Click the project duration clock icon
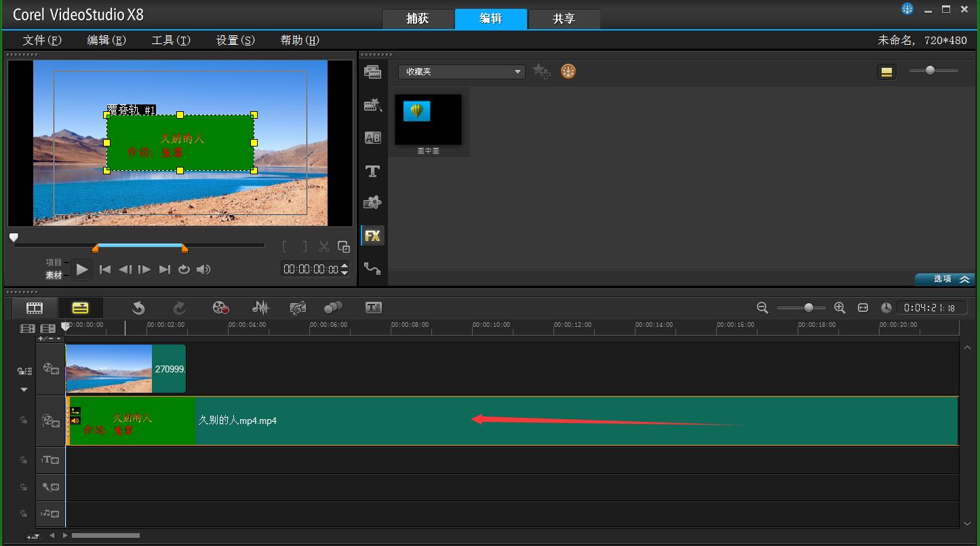 pyautogui.click(x=886, y=308)
